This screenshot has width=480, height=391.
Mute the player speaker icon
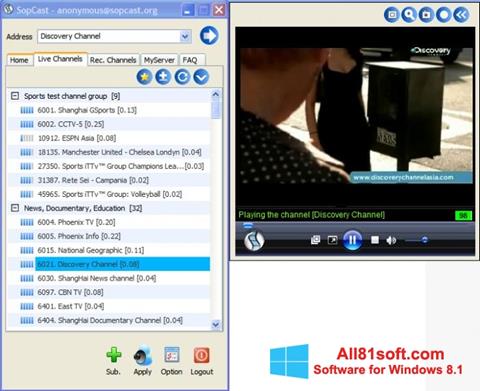[x=391, y=240]
